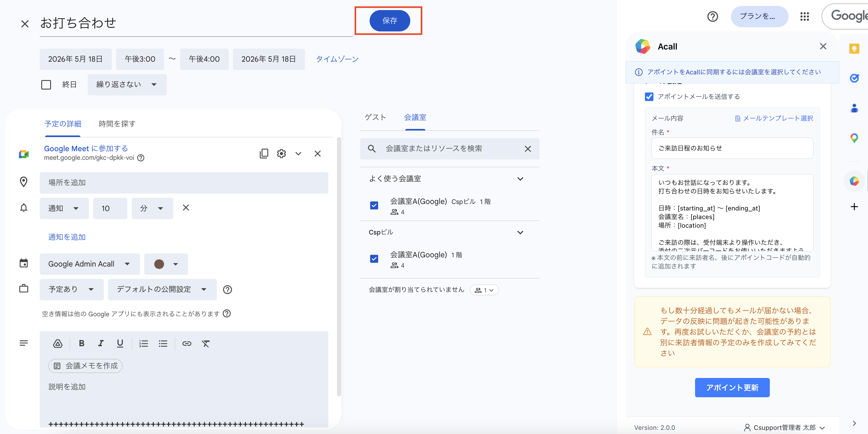Click the アポイント更新 button
The width and height of the screenshot is (868, 434).
click(x=732, y=387)
